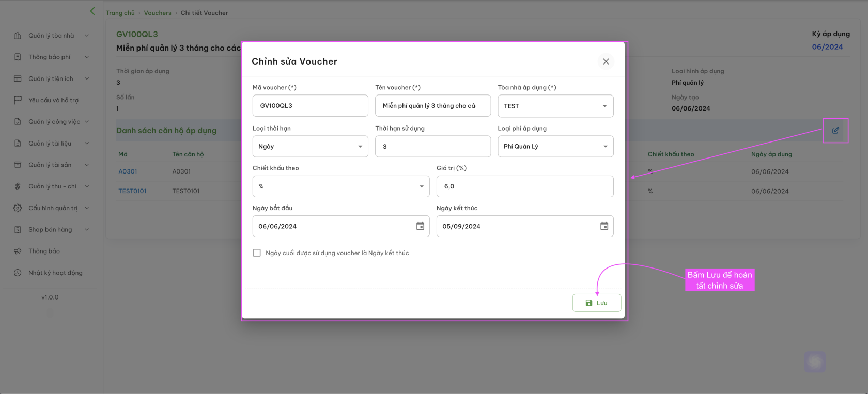Close the Chỉnh sửa Voucher dialog
868x394 pixels.
click(x=606, y=61)
